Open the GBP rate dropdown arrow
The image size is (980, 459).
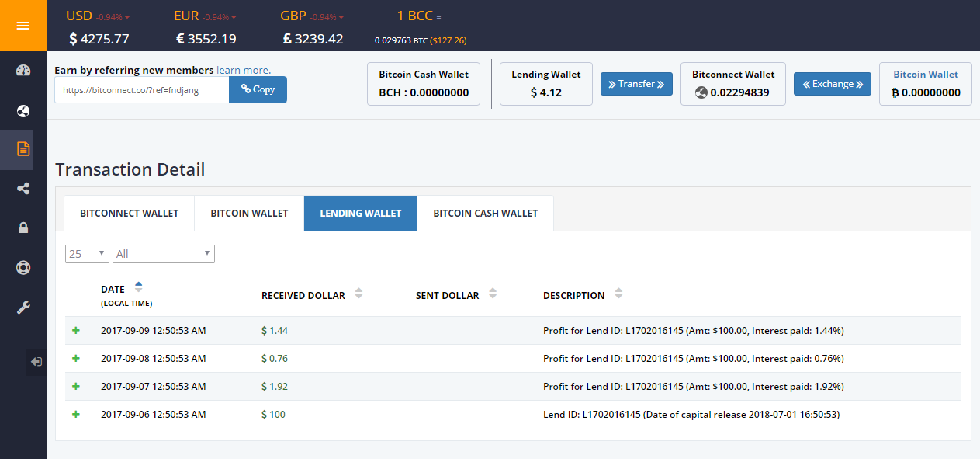[x=341, y=17]
